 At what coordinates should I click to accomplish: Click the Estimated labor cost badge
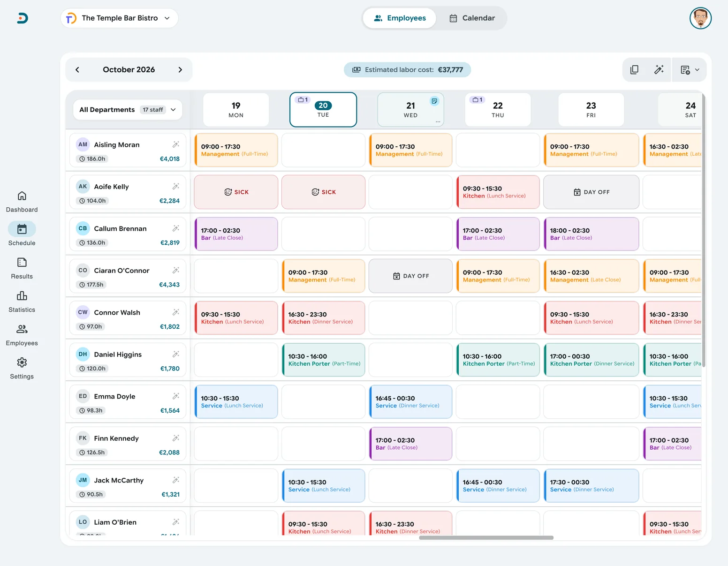tap(407, 70)
